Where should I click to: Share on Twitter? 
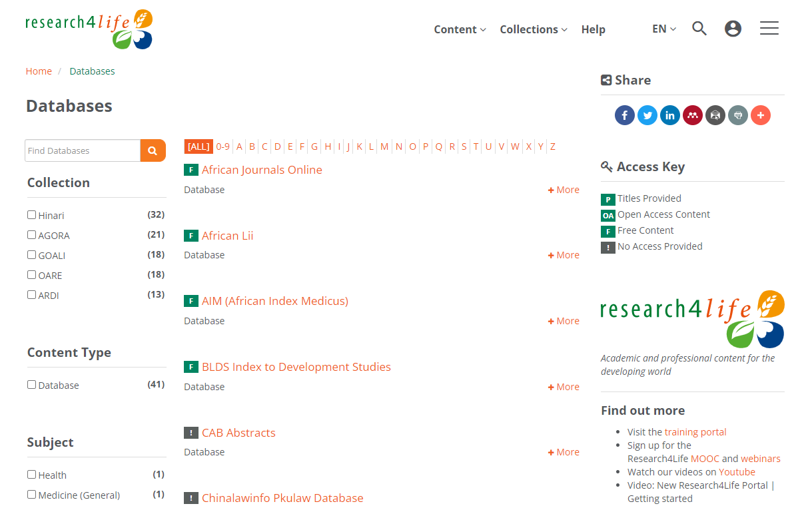[647, 115]
